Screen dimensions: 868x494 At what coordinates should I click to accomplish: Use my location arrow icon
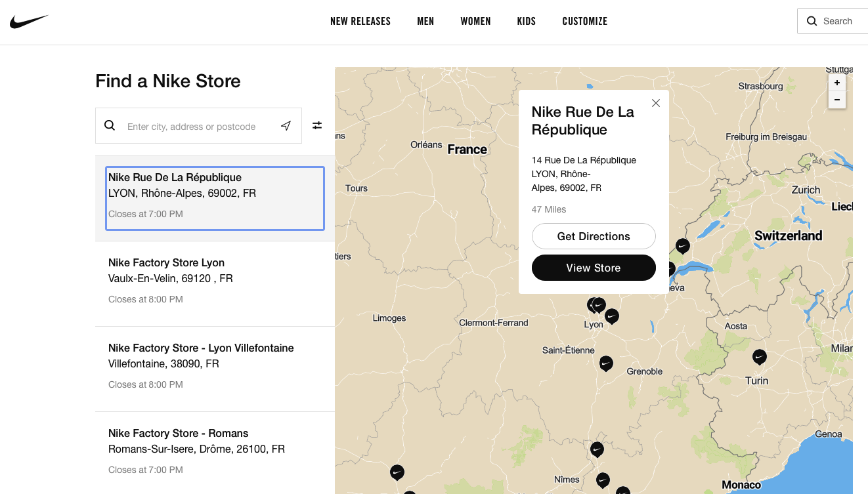[286, 126]
